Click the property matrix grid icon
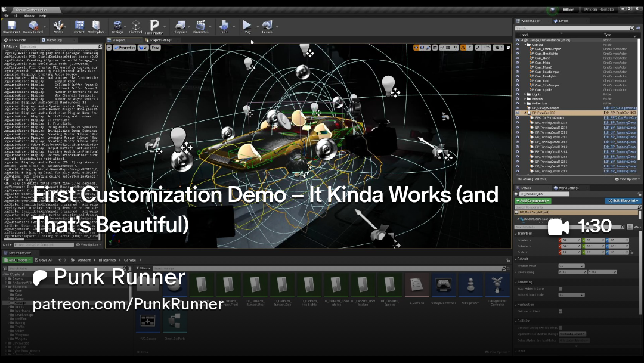644x363 pixels. 630,227
